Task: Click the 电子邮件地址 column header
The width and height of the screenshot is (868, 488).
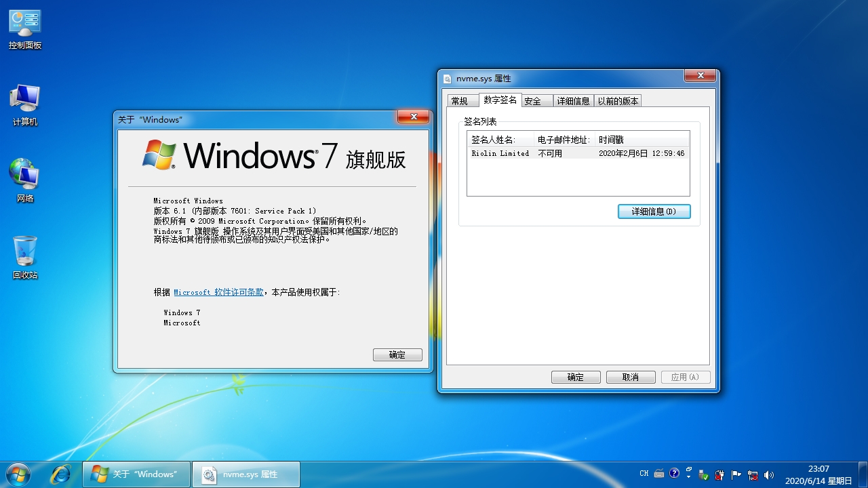Action: 564,140
